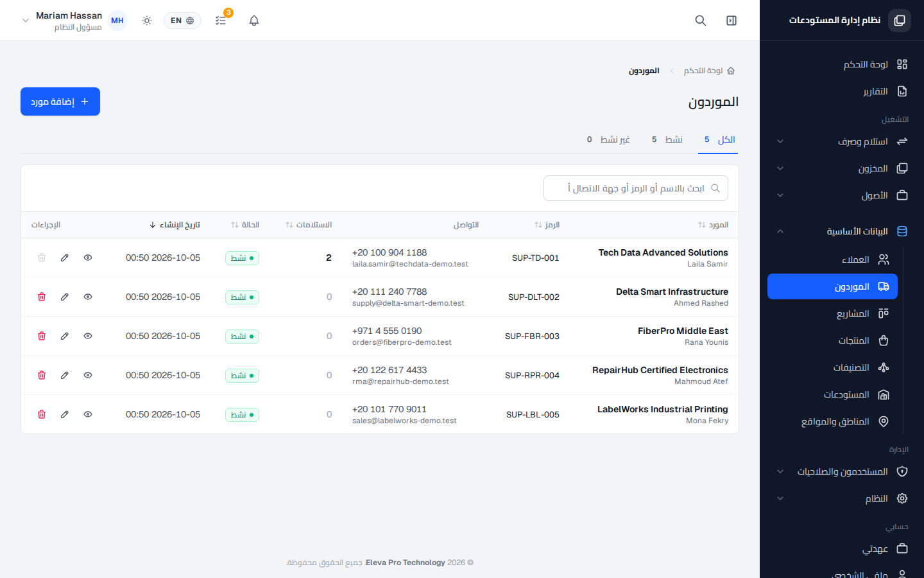Open العملاء in the sidebar

click(x=832, y=259)
